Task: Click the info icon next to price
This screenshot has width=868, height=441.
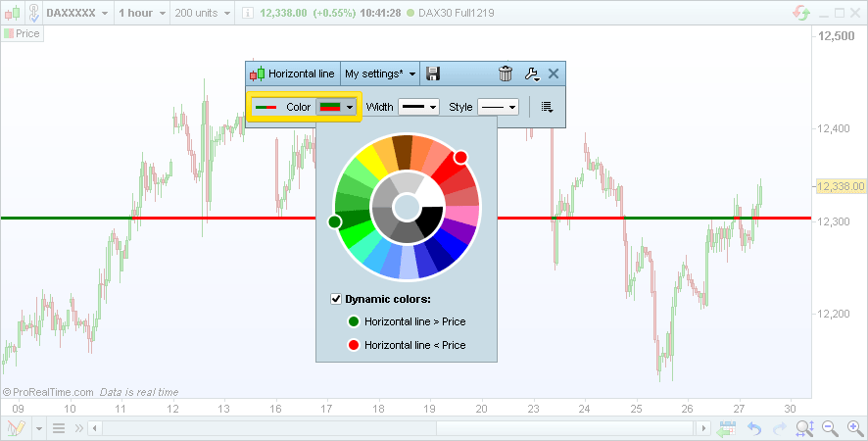Action: (247, 13)
